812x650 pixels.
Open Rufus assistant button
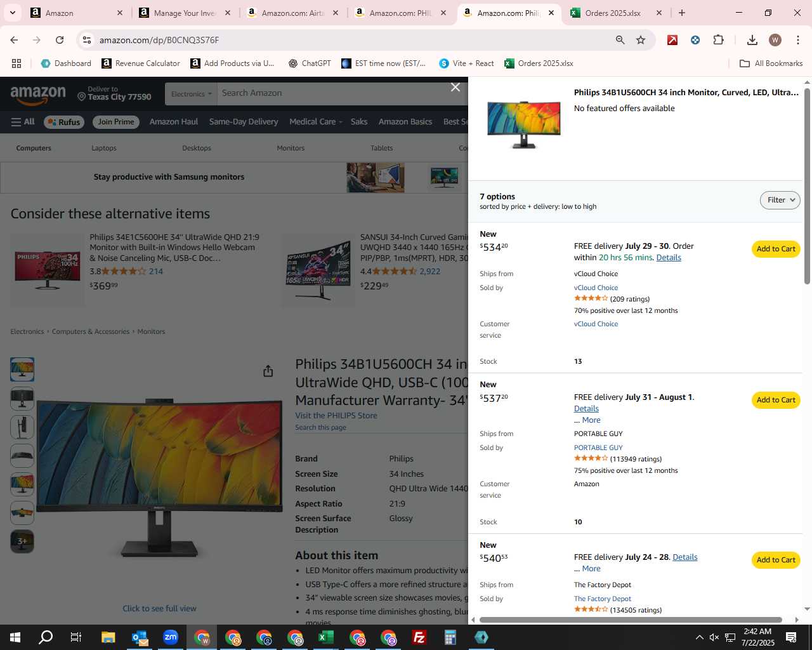click(63, 122)
